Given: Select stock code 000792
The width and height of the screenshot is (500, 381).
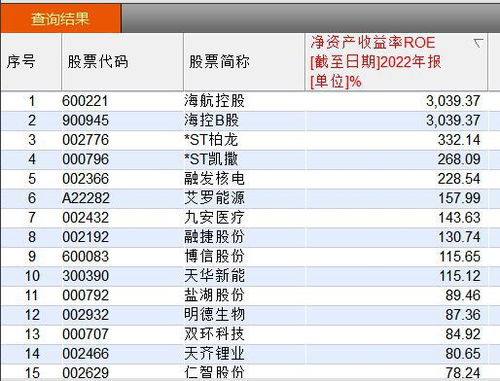Looking at the screenshot, I should 85,295.
